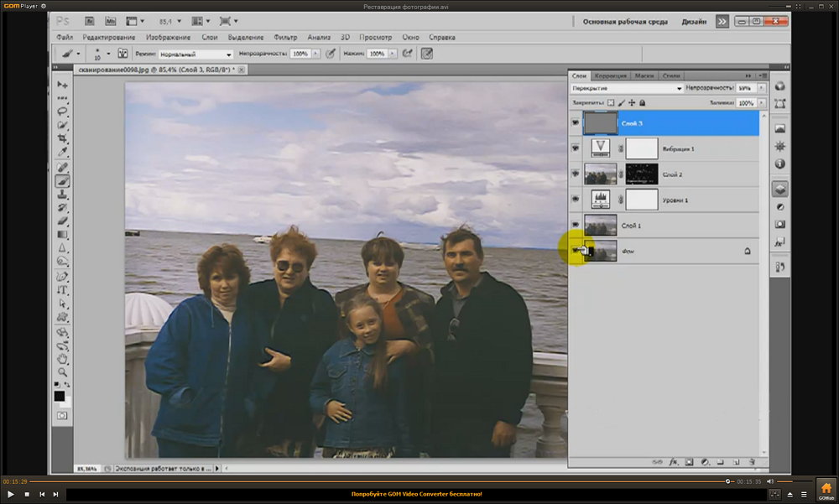Viewport: 839px width, 504px height.
Task: Select the Brush tool in the toolbox
Action: point(62,180)
